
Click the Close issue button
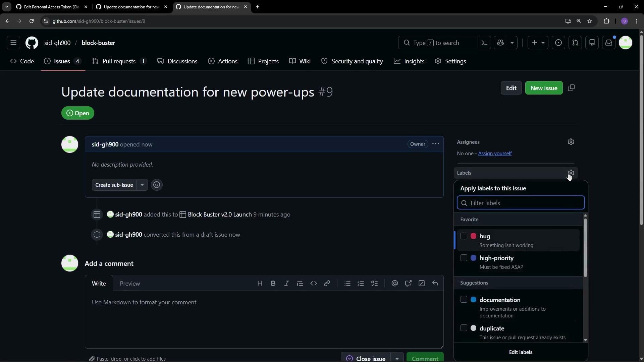click(366, 358)
